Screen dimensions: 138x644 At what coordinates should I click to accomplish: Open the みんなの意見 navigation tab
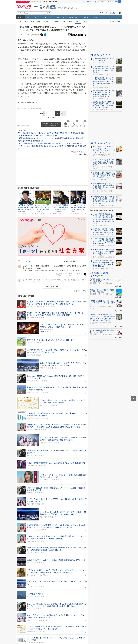(x=73, y=17)
